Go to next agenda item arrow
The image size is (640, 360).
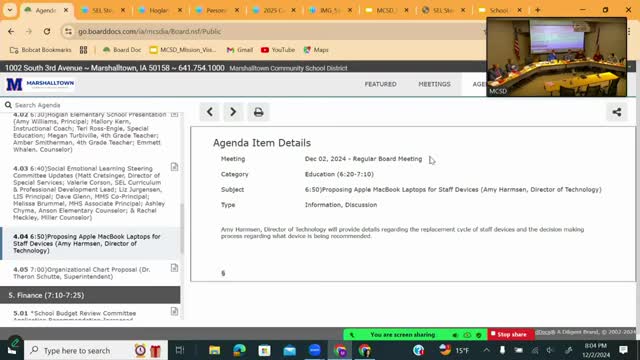[233, 112]
